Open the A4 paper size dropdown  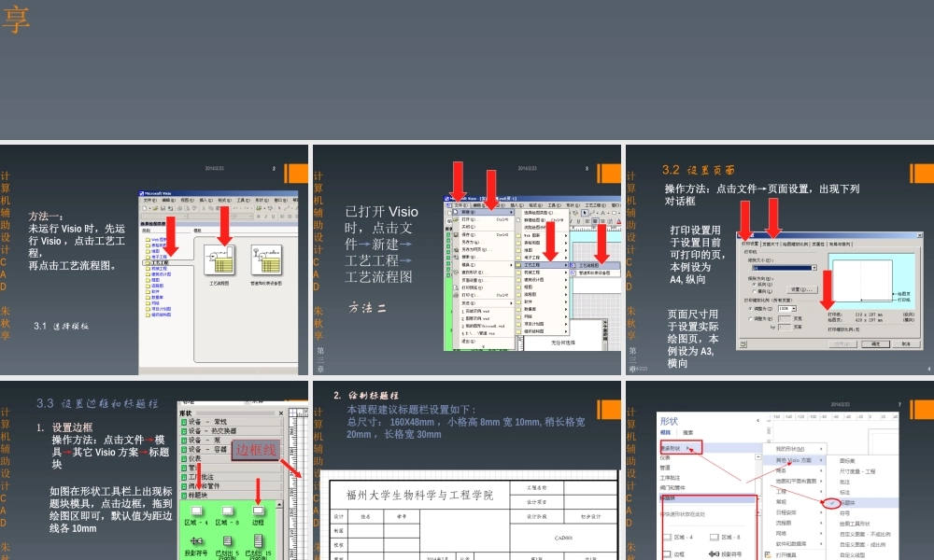pos(815,268)
